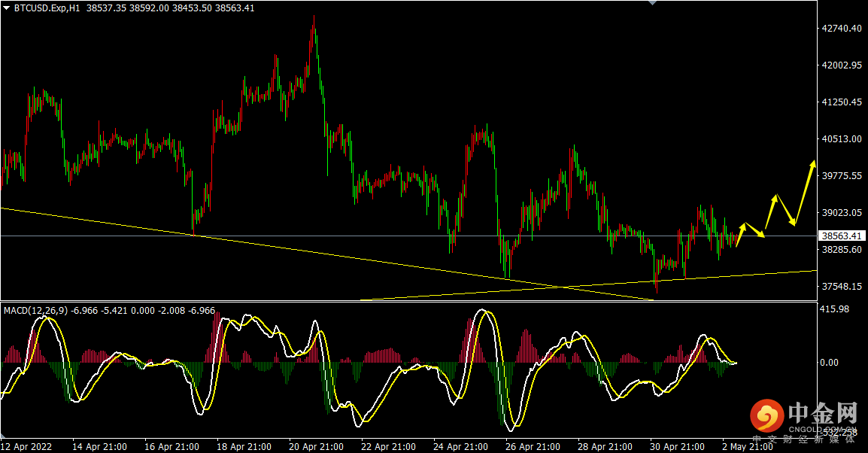Click the 22 Apr 21:00 time label
Viewport: 868px width, 453px height.
389,446
